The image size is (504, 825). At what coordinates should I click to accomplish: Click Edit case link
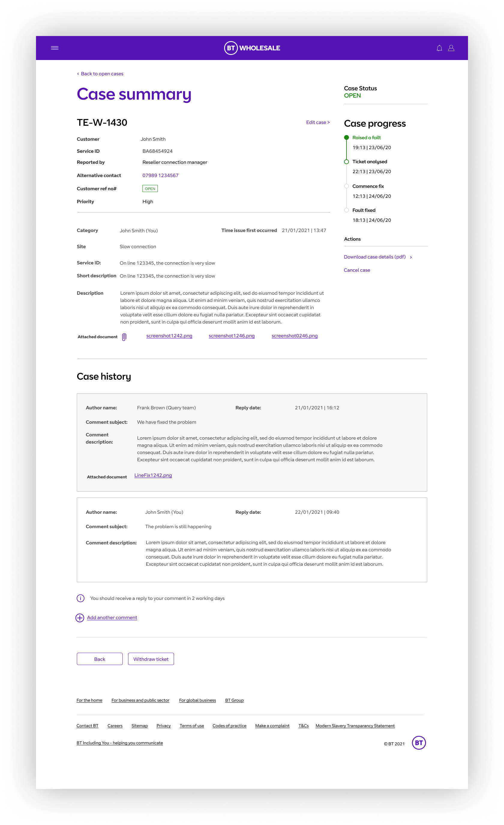pyautogui.click(x=318, y=122)
